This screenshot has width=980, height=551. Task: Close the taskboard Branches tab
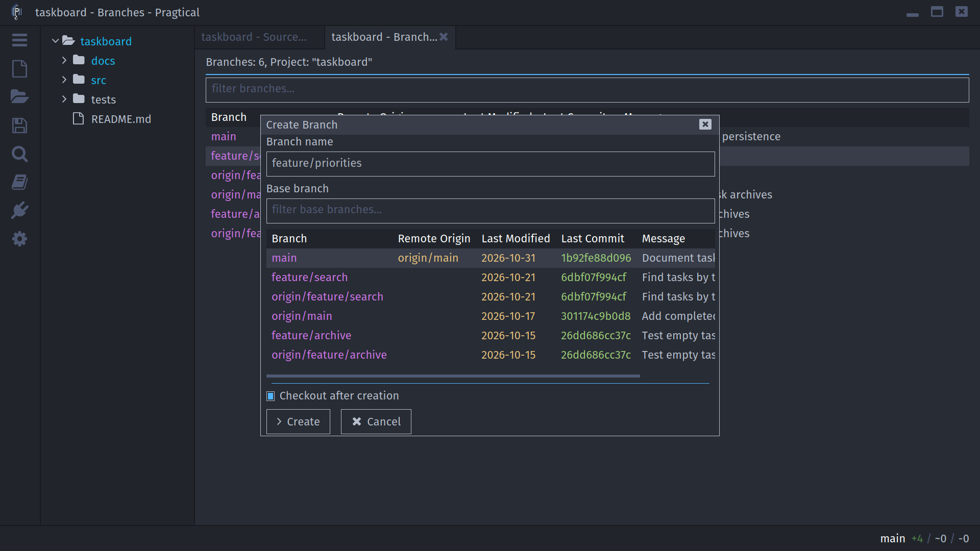(x=444, y=37)
